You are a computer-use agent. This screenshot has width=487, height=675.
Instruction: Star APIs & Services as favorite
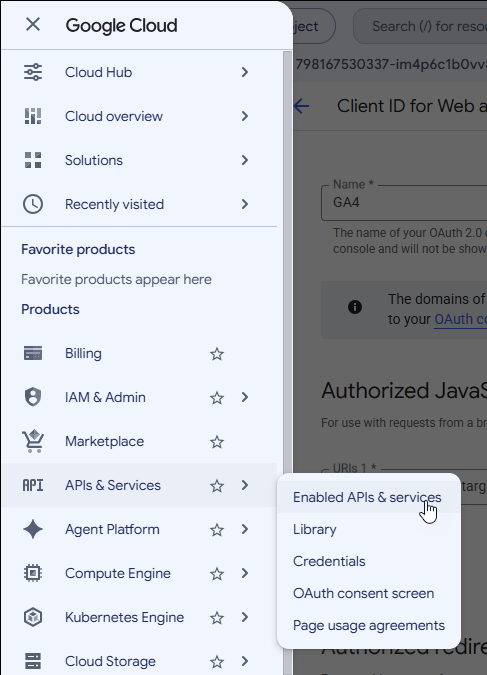(217, 486)
